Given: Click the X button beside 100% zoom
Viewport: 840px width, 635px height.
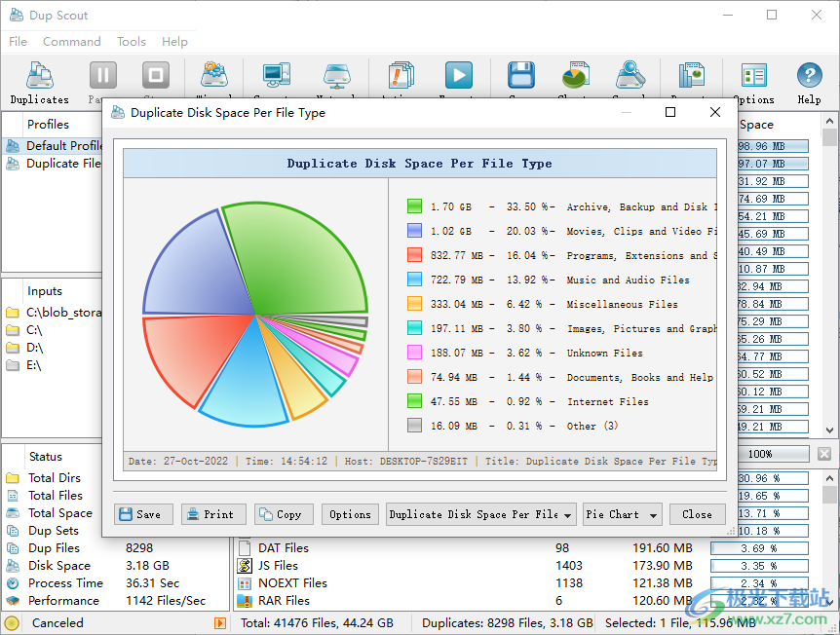Looking at the screenshot, I should coord(824,454).
